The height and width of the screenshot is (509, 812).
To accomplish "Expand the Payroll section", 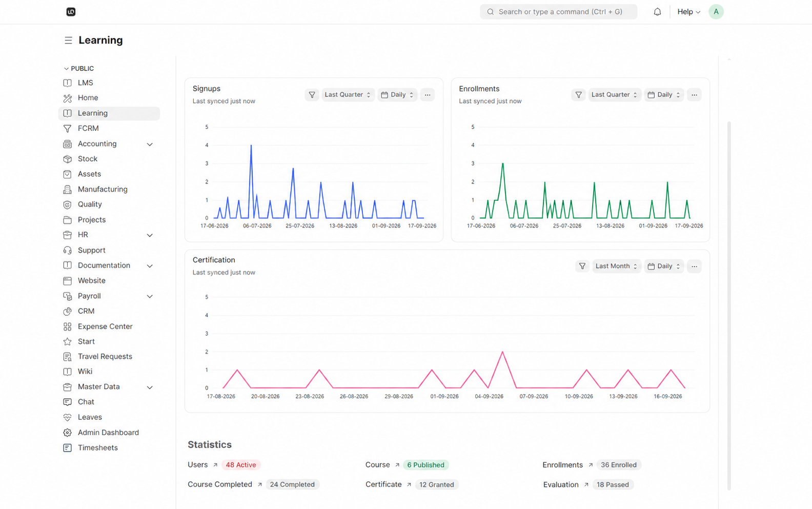I will [x=150, y=296].
